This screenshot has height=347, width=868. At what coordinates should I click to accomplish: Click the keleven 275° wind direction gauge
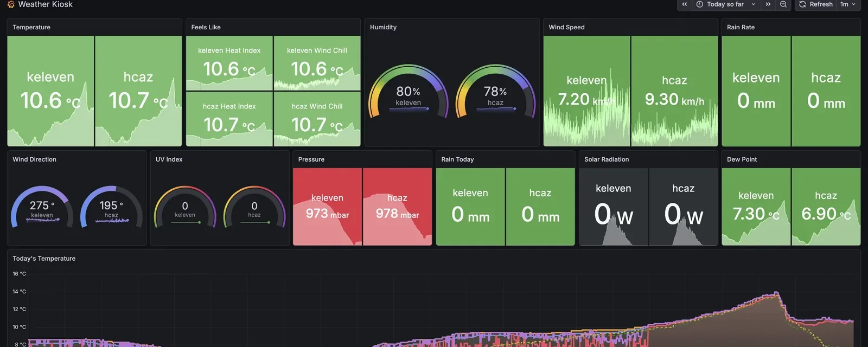[42, 207]
